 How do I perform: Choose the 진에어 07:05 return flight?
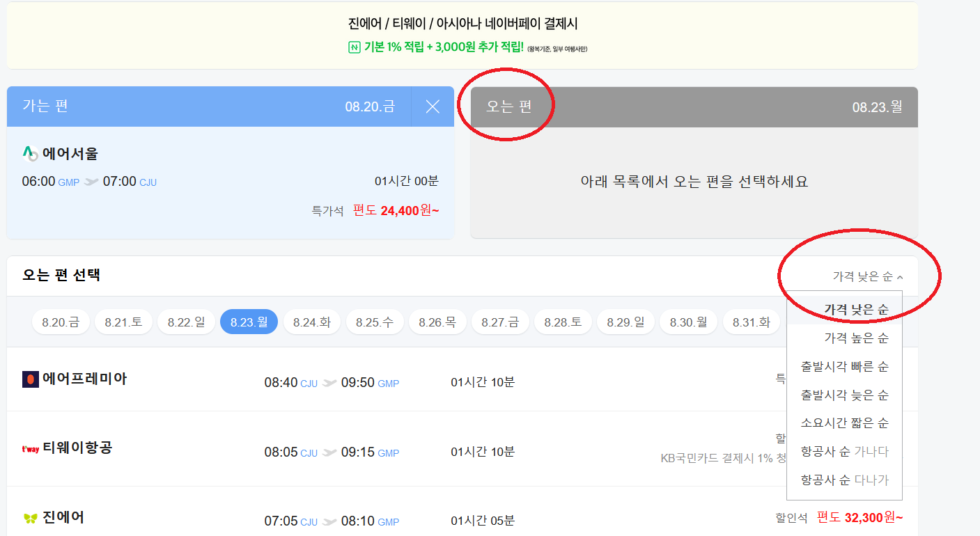point(462,512)
